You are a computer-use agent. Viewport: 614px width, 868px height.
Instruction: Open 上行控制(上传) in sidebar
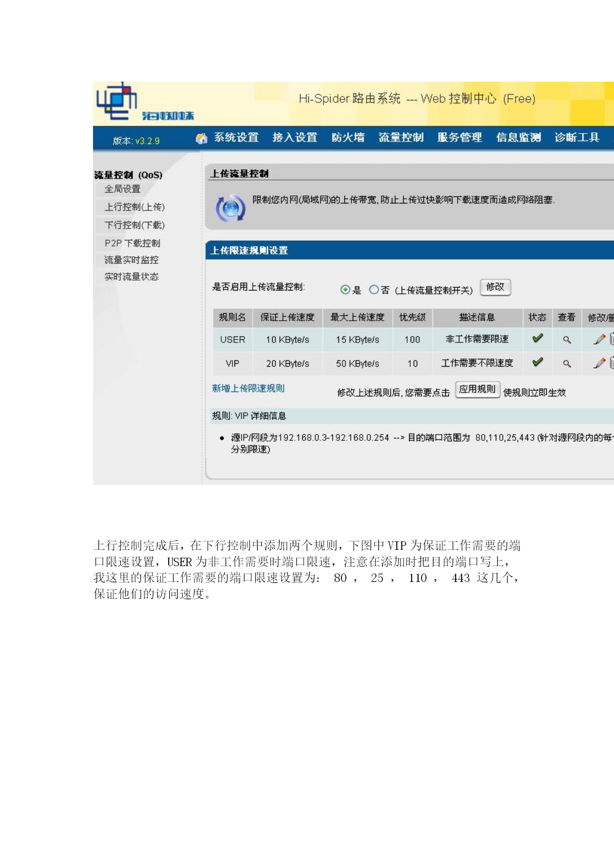pos(135,207)
